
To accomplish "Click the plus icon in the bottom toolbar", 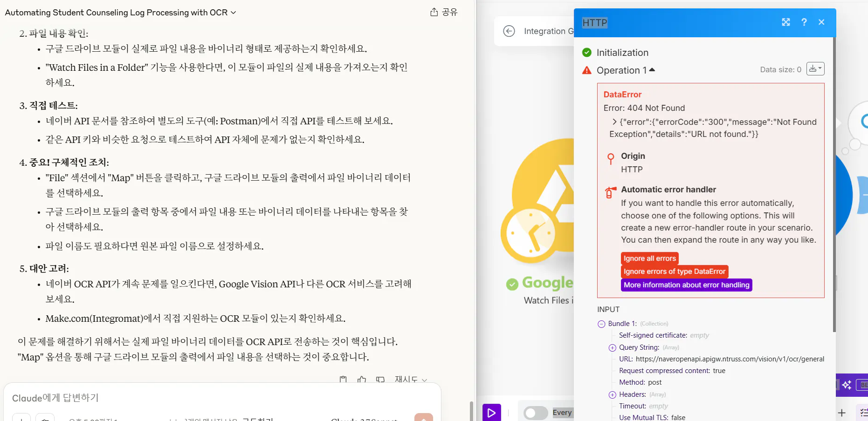I will point(841,413).
